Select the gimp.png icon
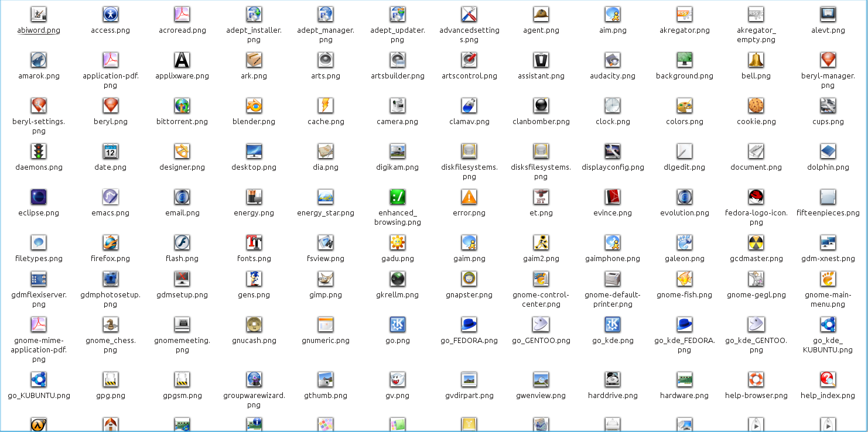868x432 pixels. 326,279
